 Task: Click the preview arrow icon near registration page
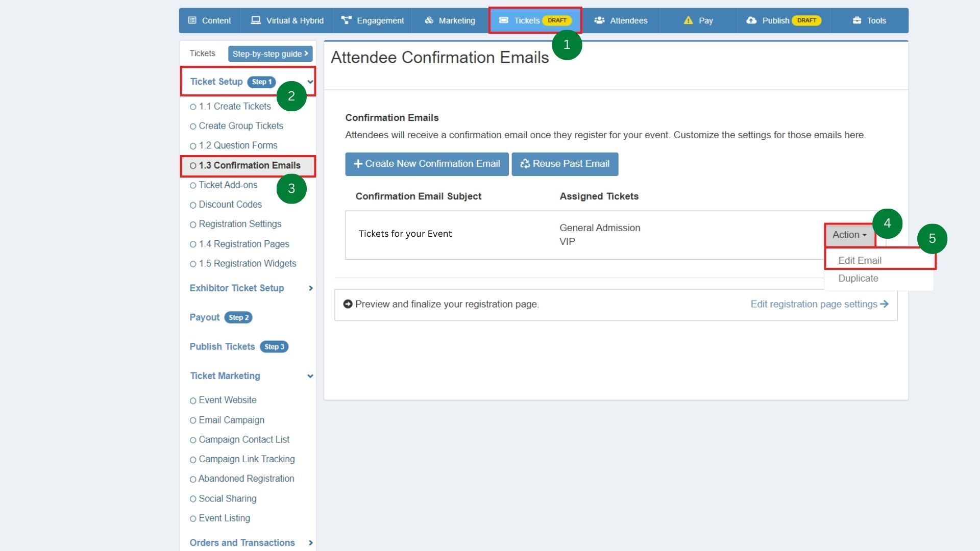point(347,304)
